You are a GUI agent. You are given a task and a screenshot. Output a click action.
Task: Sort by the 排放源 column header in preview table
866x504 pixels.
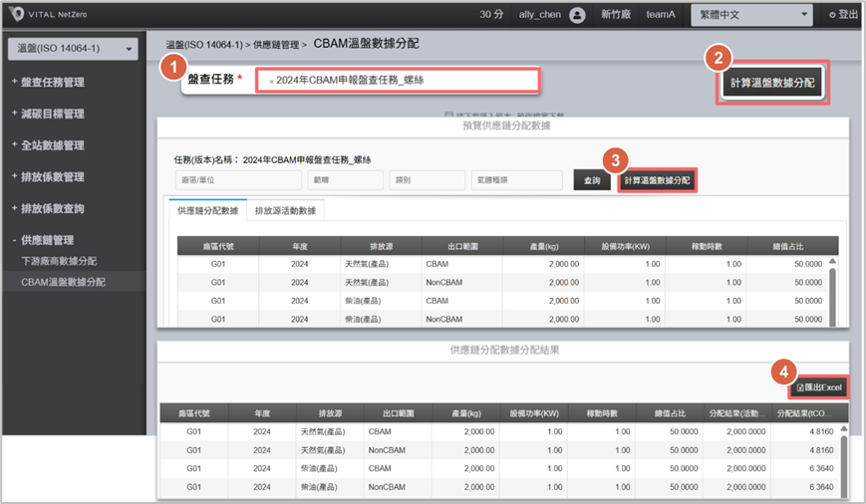(x=381, y=246)
